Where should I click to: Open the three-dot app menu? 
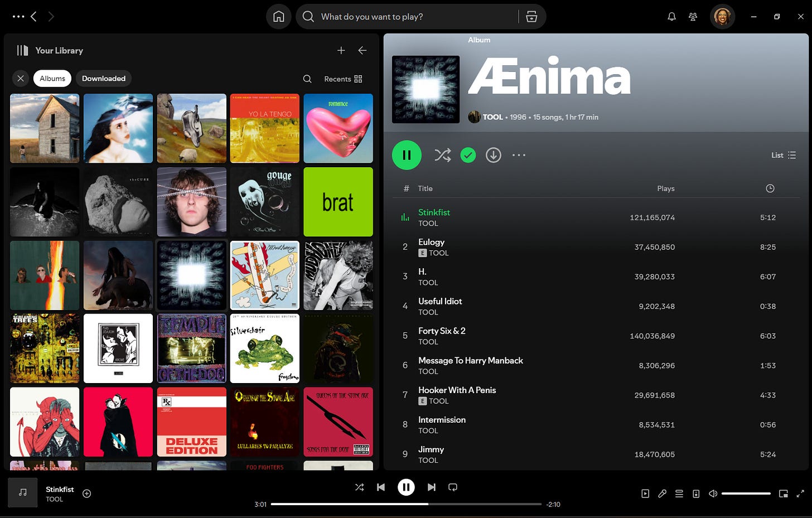18,17
